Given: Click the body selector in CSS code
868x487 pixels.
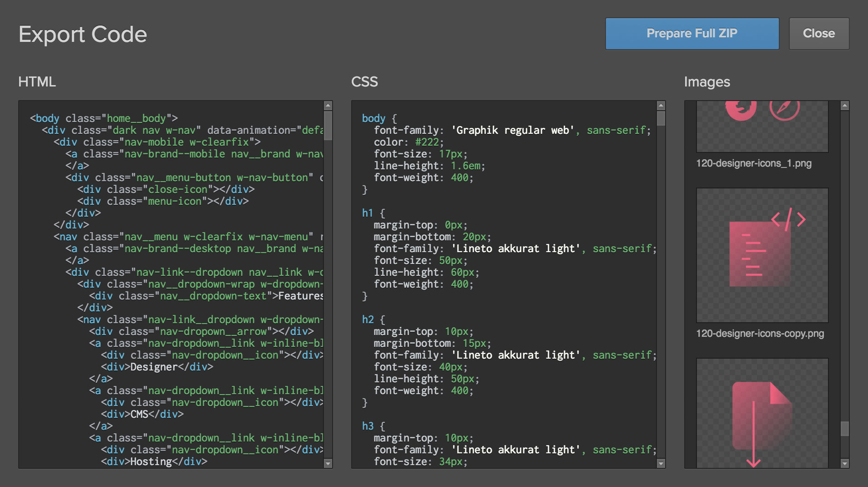Looking at the screenshot, I should [373, 118].
